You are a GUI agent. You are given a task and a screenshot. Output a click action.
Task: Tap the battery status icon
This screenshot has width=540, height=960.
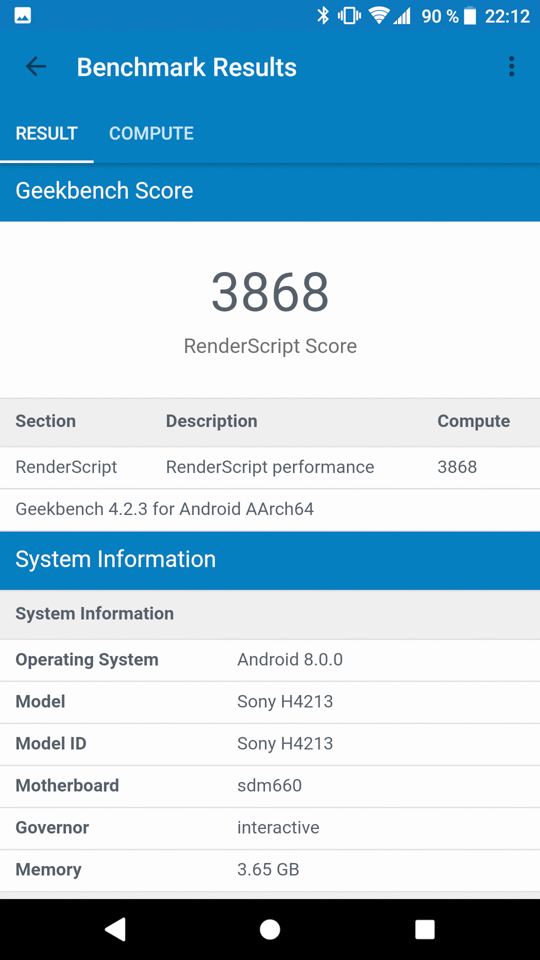click(470, 16)
